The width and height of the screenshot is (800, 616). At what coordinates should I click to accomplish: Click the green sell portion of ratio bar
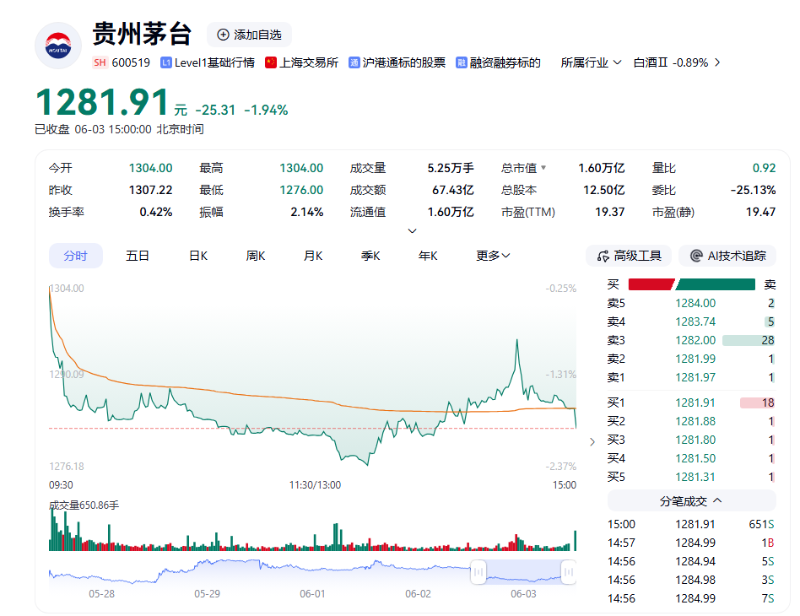(715, 284)
